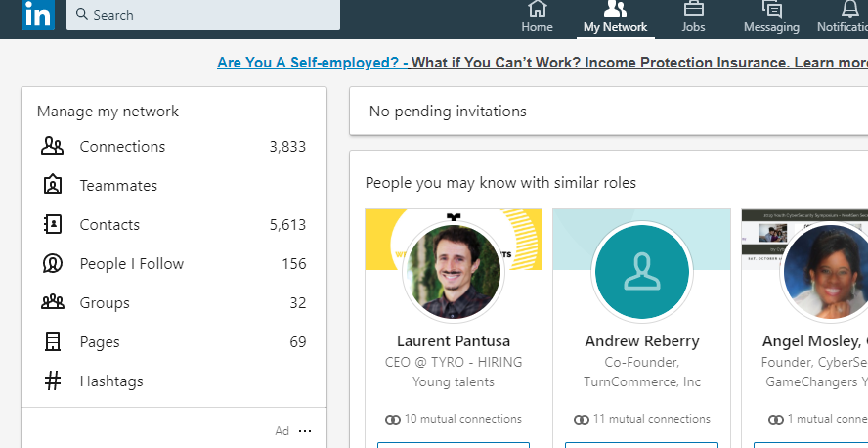868x448 pixels.
Task: Open the Notifications bell icon
Action: pyautogui.click(x=848, y=9)
